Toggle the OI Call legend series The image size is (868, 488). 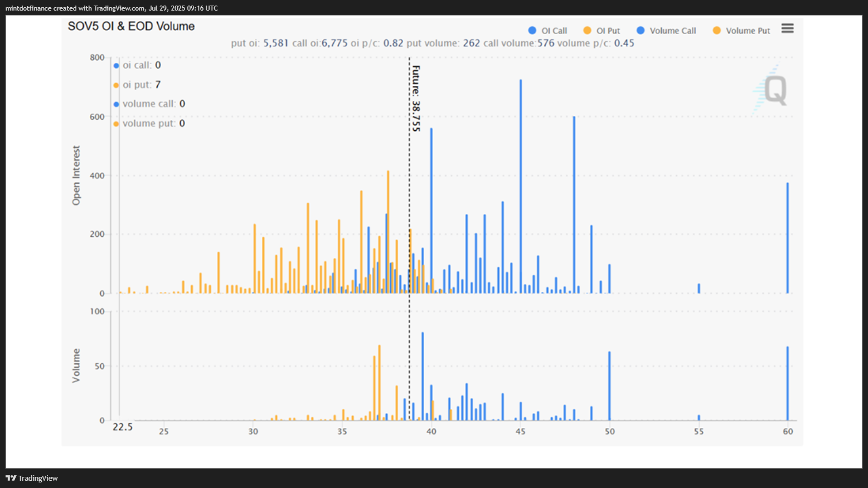[x=547, y=31]
